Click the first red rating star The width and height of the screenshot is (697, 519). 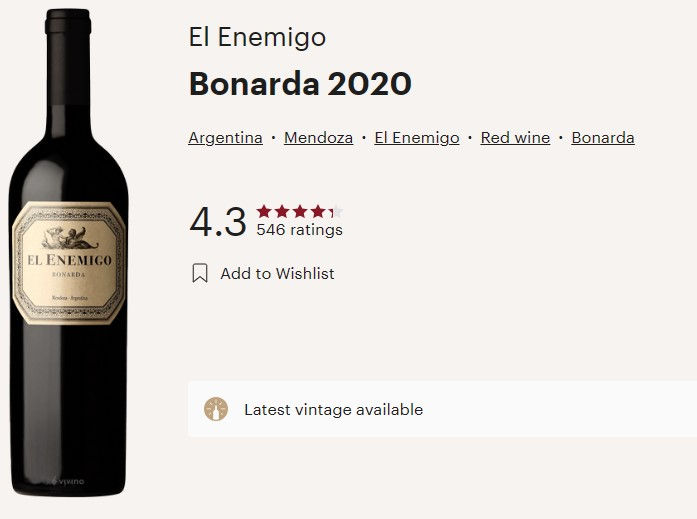pos(264,212)
